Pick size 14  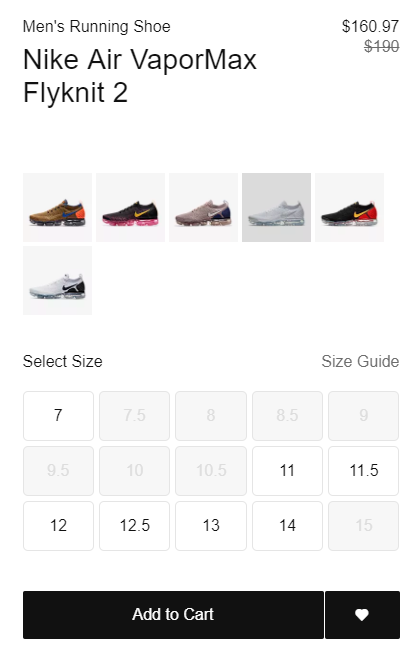tap(287, 526)
